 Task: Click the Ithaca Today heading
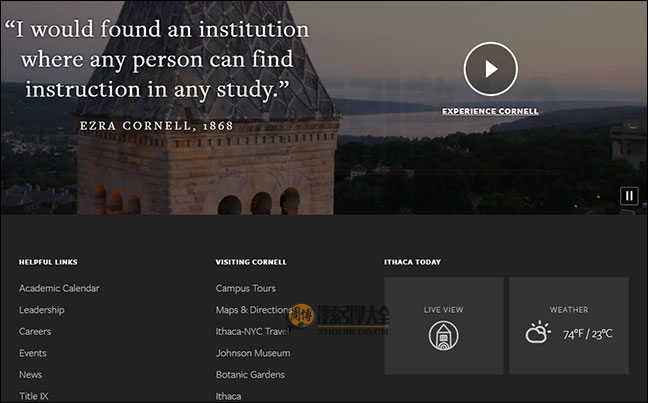click(412, 262)
